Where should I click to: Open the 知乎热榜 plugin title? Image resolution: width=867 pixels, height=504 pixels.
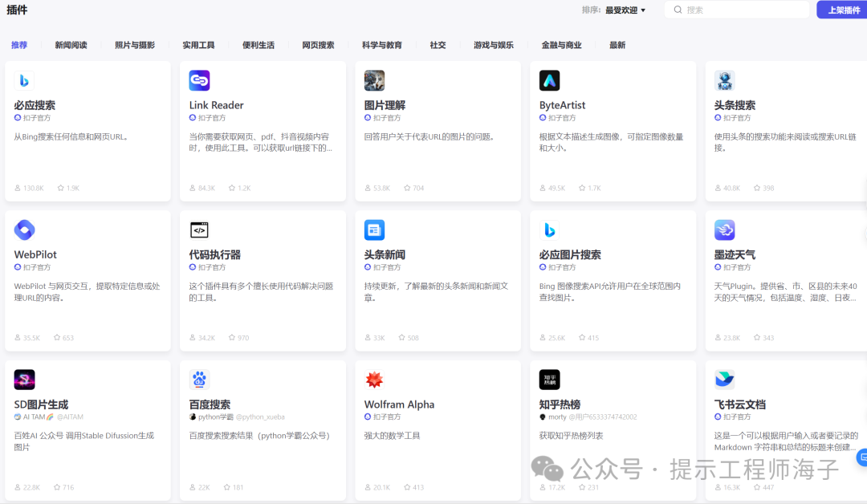(560, 404)
